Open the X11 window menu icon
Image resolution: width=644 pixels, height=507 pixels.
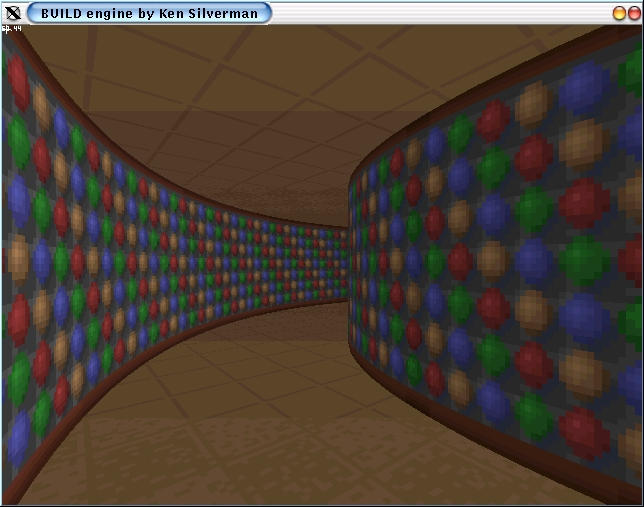click(x=13, y=13)
